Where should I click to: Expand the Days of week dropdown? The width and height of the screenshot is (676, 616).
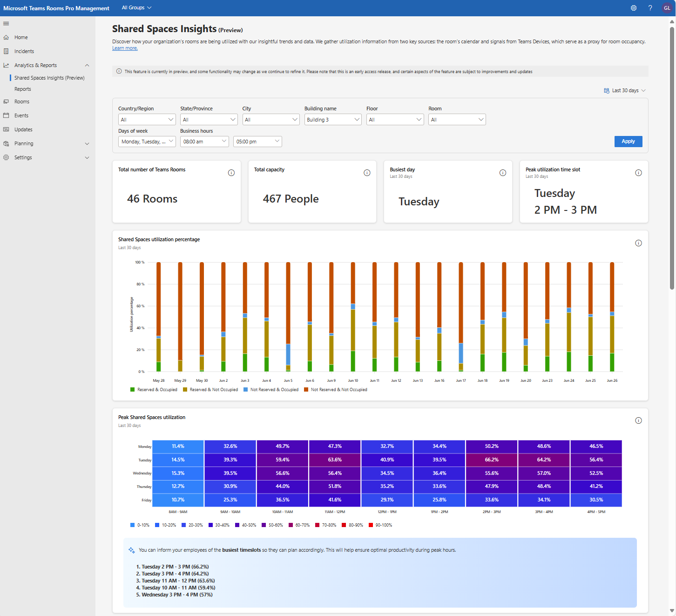tap(147, 142)
